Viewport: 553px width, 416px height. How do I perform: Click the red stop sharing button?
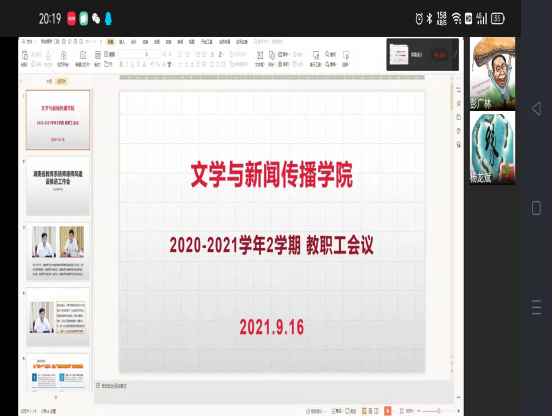click(x=439, y=55)
